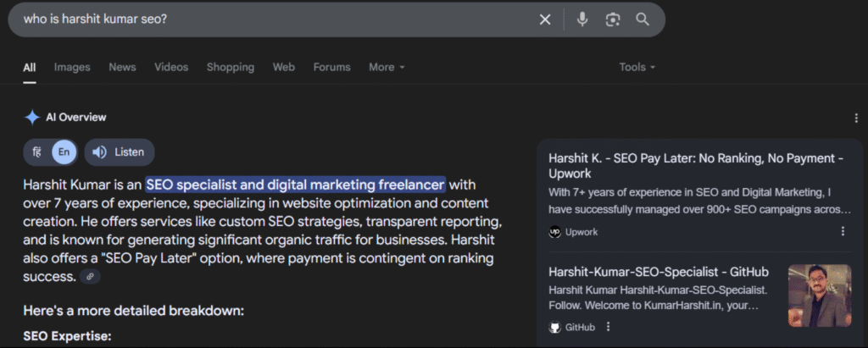
Task: Click the source link chip after 'success.'
Action: tap(90, 277)
